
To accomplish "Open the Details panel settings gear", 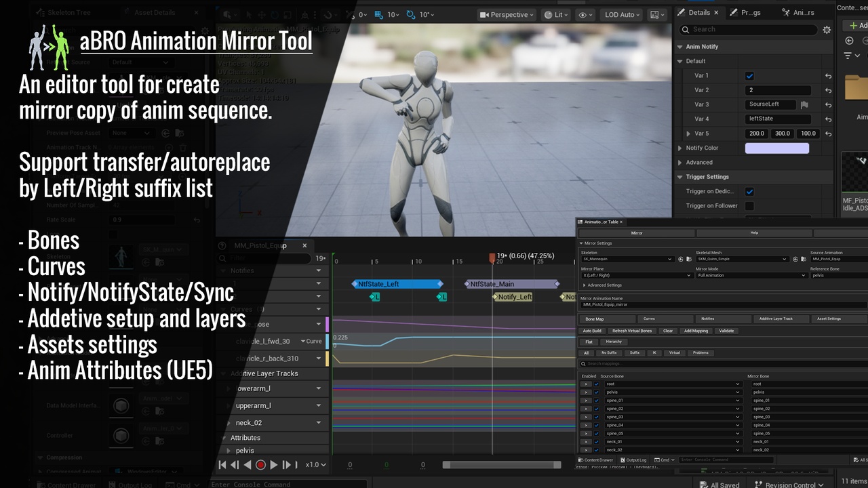I will pyautogui.click(x=827, y=30).
